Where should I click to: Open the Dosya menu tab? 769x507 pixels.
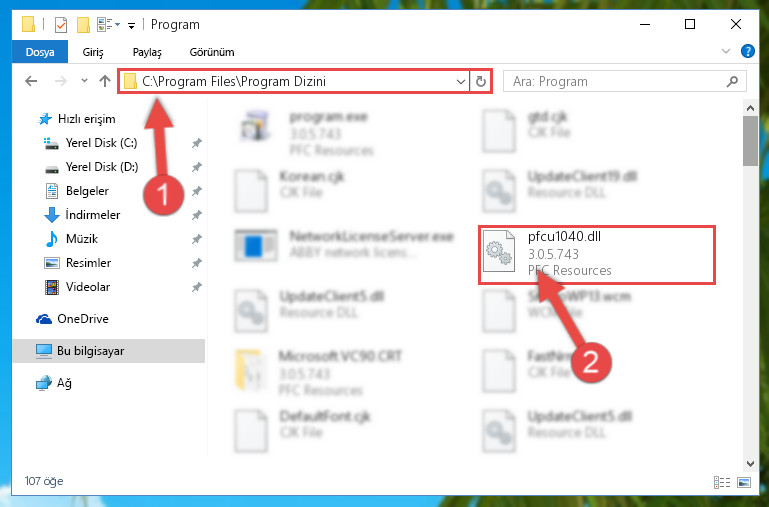pyautogui.click(x=40, y=52)
